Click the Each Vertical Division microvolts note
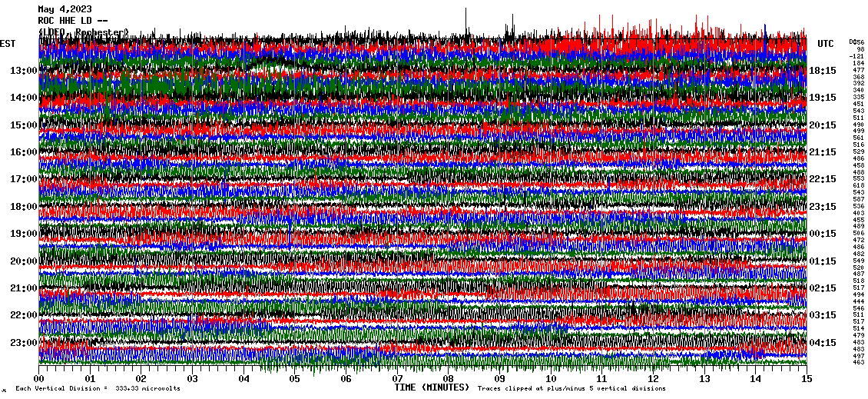Image resolution: width=868 pixels, height=399 pixels. (x=98, y=389)
